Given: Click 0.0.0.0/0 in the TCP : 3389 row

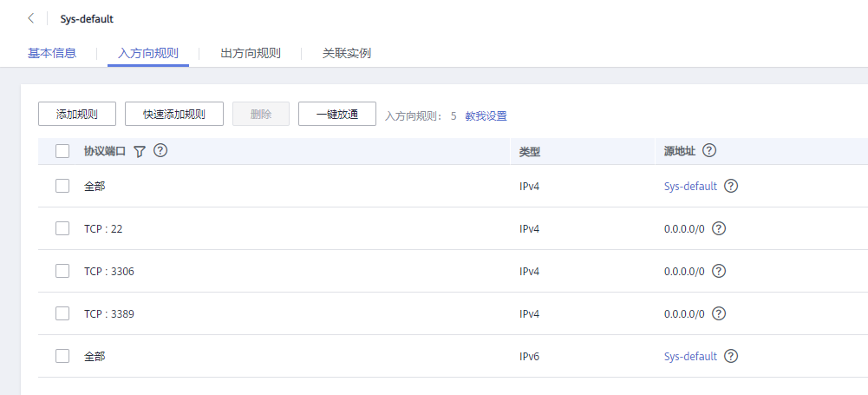Looking at the screenshot, I should tap(684, 314).
